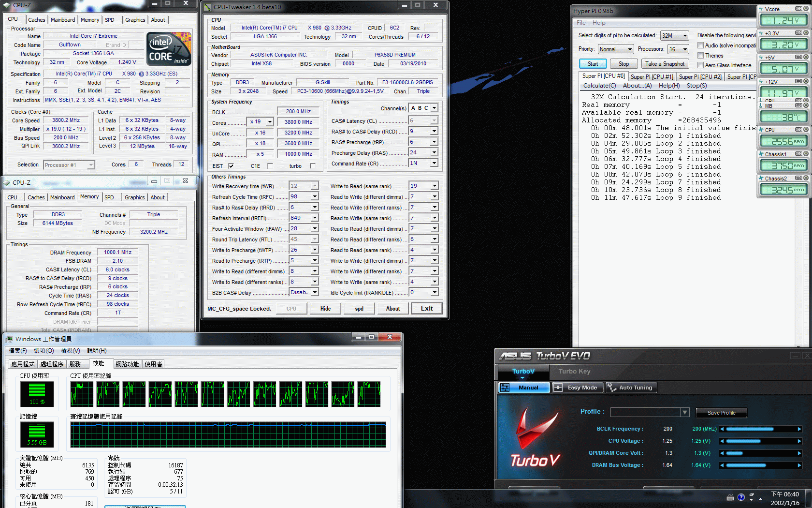812x508 pixels.
Task: Check Aero Glass Interface option
Action: coord(700,65)
